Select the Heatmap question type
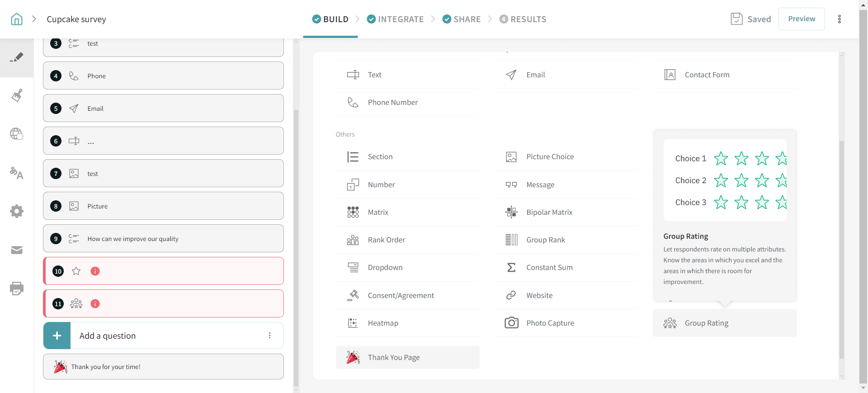The width and height of the screenshot is (868, 393). (x=382, y=323)
